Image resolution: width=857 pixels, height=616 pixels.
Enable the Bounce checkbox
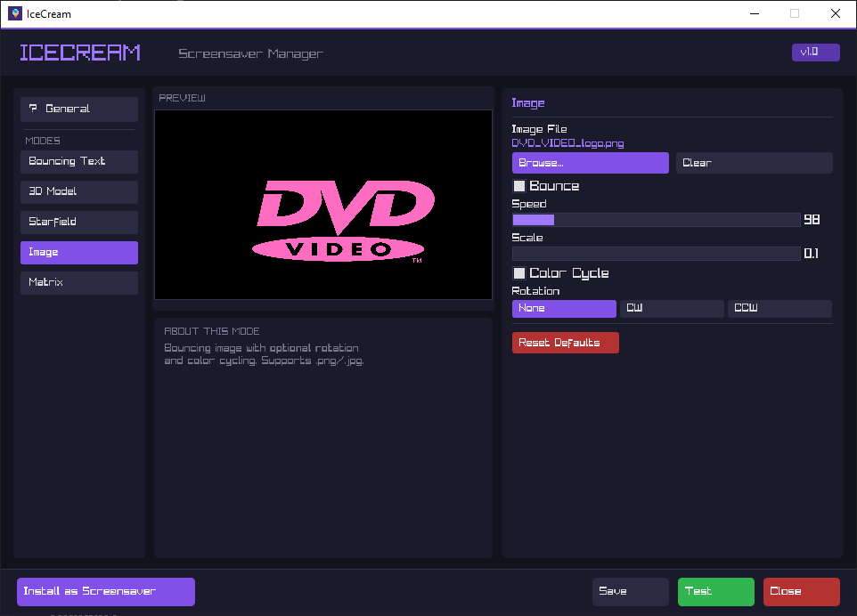(519, 186)
